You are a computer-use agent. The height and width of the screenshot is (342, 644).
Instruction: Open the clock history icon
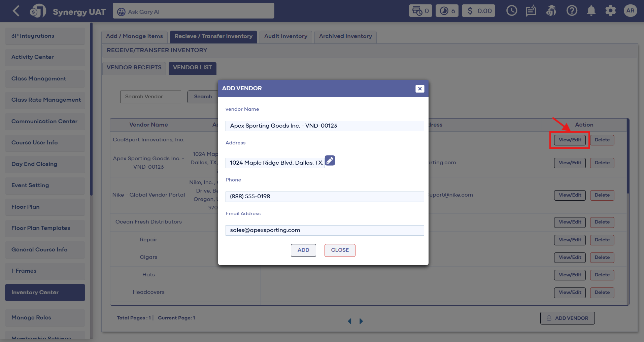click(511, 11)
